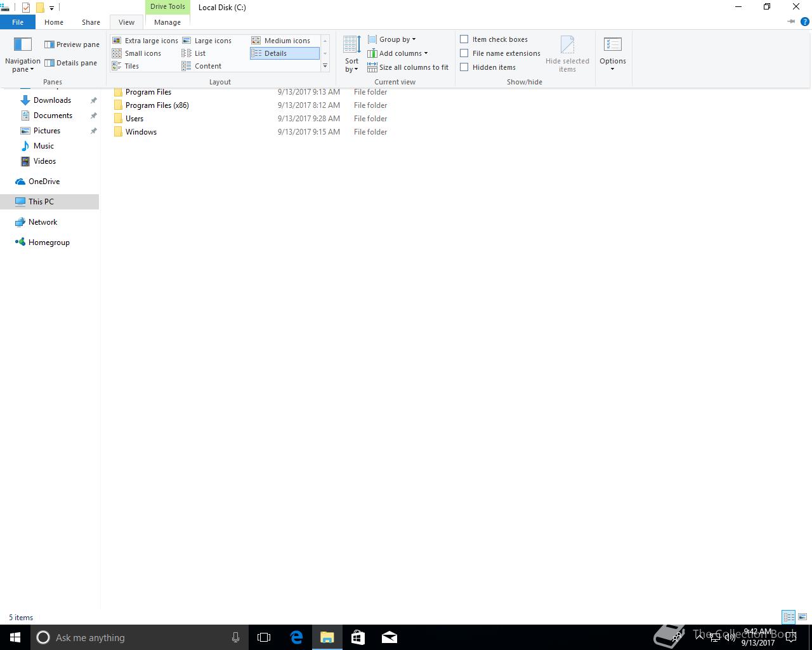Switch to details view via status bar icon

[789, 617]
